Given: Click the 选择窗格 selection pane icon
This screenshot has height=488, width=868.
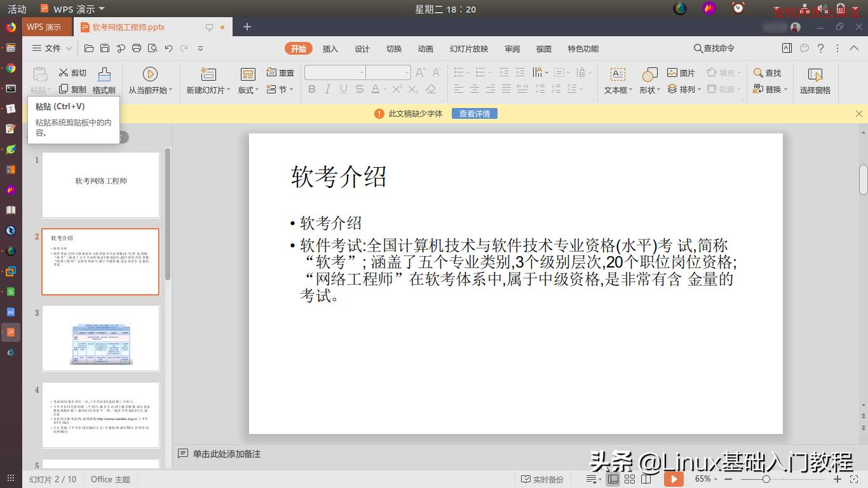Looking at the screenshot, I should pyautogui.click(x=814, y=79).
